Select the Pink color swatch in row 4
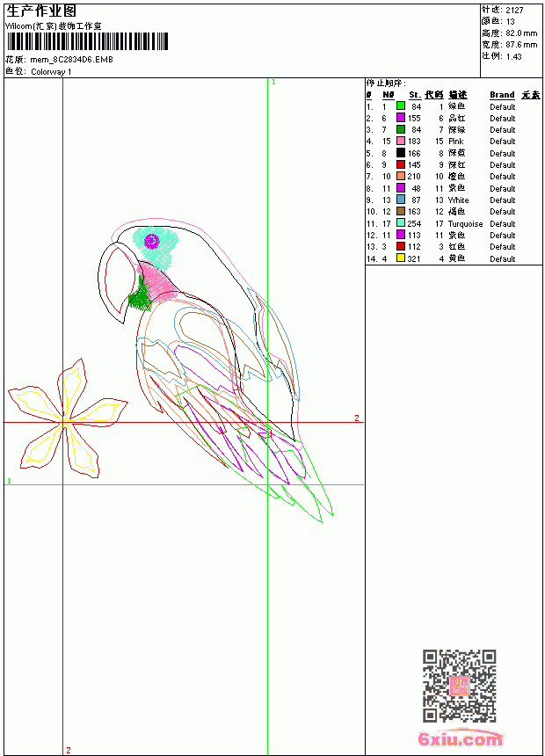Viewport: 545px width, 756px height. pos(400,141)
